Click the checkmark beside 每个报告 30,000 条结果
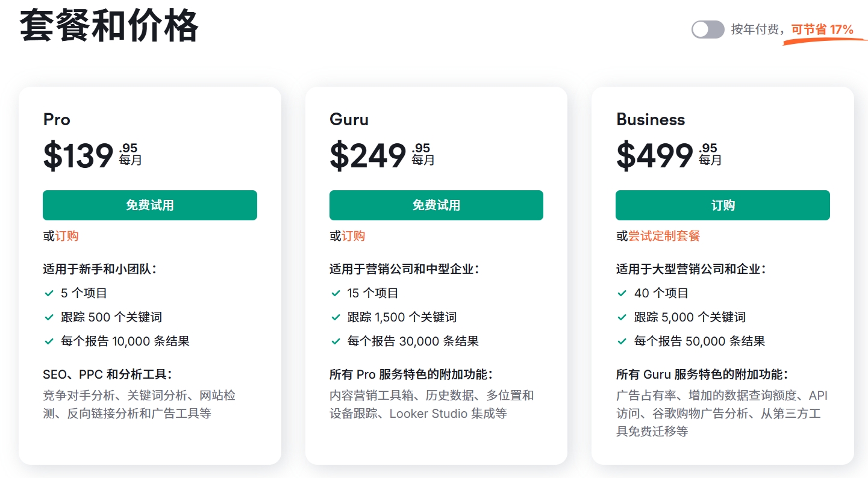Image resolution: width=868 pixels, height=478 pixels. coord(336,341)
